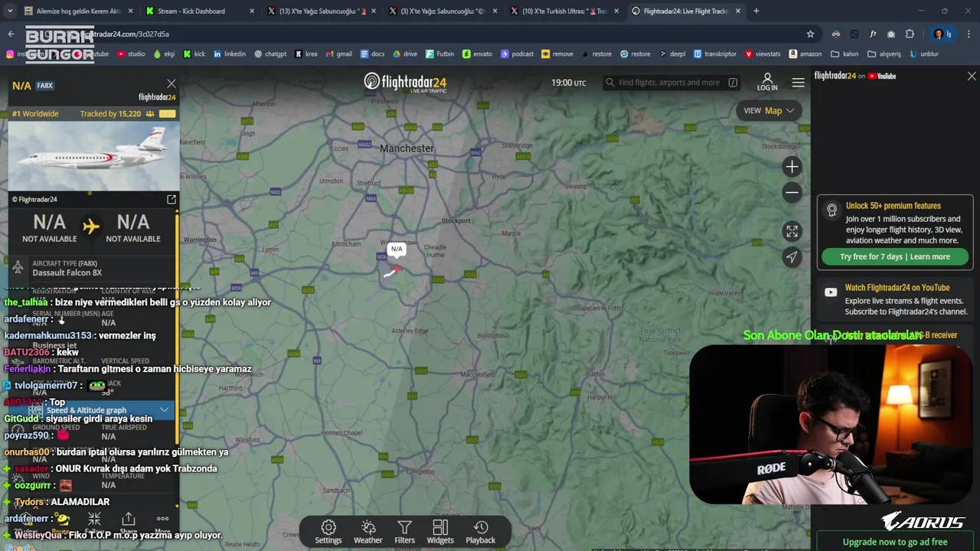Image resolution: width=980 pixels, height=551 pixels.
Task: Click Try free for 7 days button
Action: coord(895,257)
